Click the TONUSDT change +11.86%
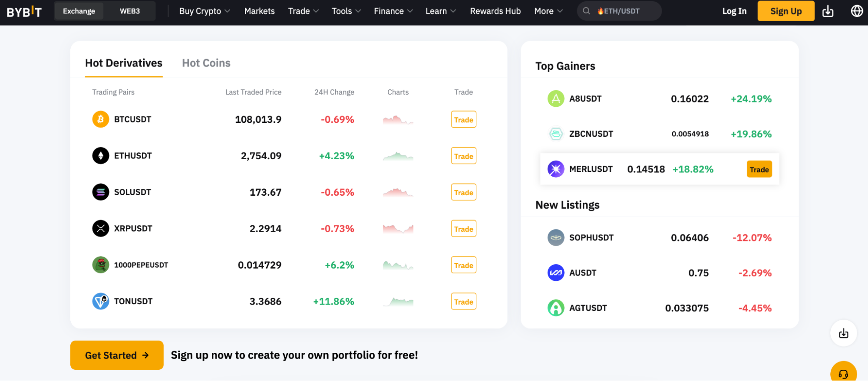Image resolution: width=868 pixels, height=381 pixels. pos(333,302)
